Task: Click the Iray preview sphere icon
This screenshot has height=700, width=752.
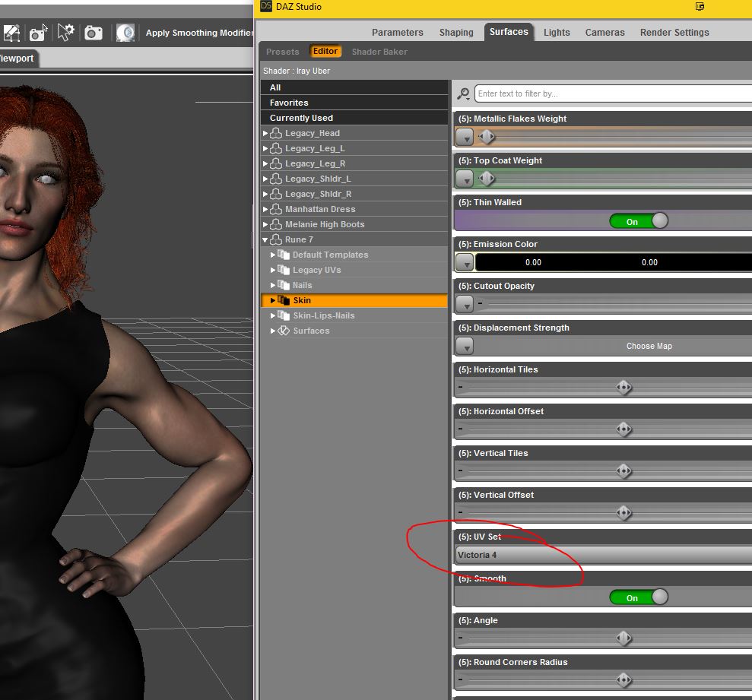Action: click(125, 33)
